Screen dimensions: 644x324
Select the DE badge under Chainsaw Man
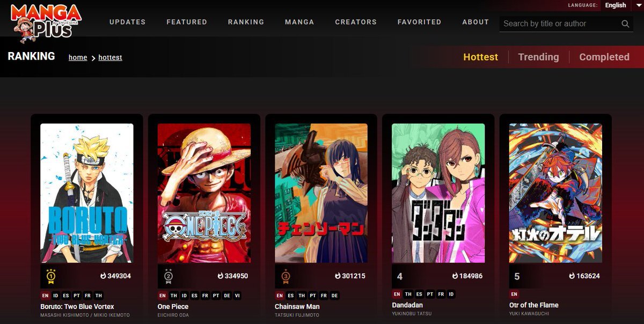tap(335, 296)
